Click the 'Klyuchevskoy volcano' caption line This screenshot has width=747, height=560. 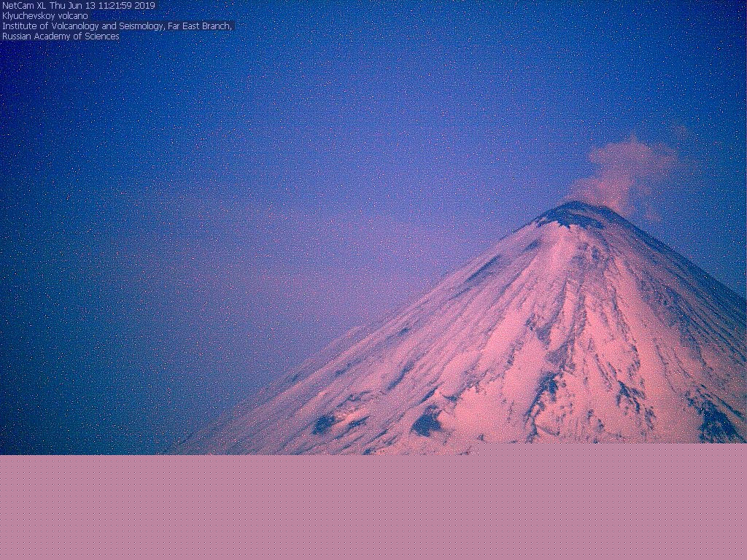(44, 16)
